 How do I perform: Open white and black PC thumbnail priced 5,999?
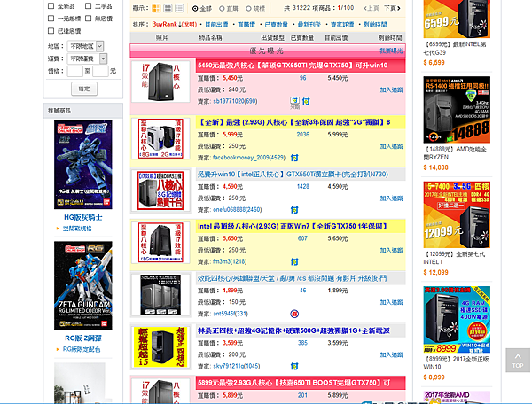(160, 138)
